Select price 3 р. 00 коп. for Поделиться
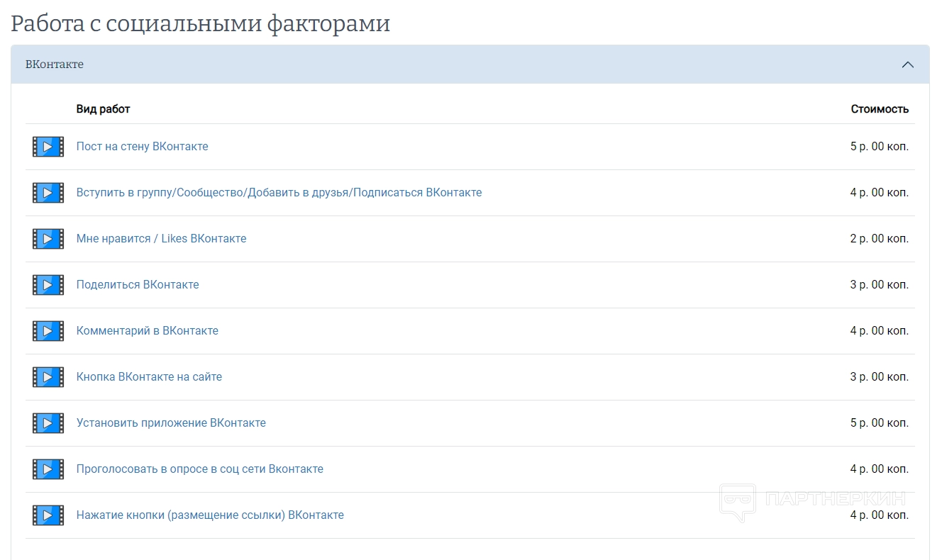This screenshot has width=942, height=560. (x=880, y=285)
